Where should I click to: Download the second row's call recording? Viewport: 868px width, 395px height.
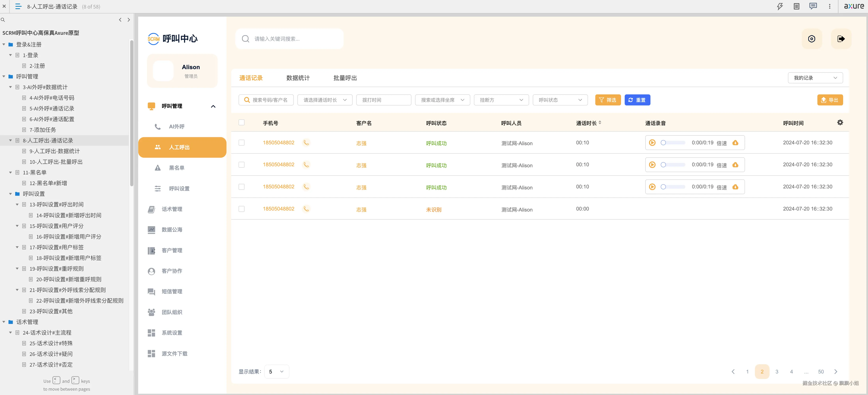pos(735,165)
